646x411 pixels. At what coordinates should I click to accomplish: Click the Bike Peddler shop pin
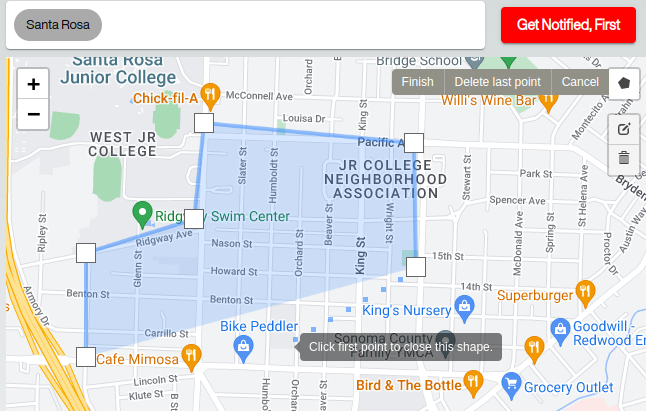(x=242, y=345)
